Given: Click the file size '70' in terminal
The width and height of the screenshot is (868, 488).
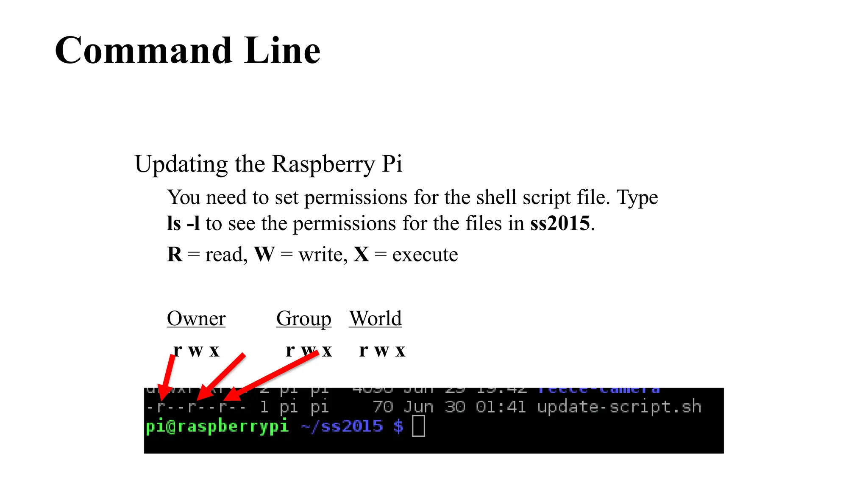Looking at the screenshot, I should coord(383,407).
